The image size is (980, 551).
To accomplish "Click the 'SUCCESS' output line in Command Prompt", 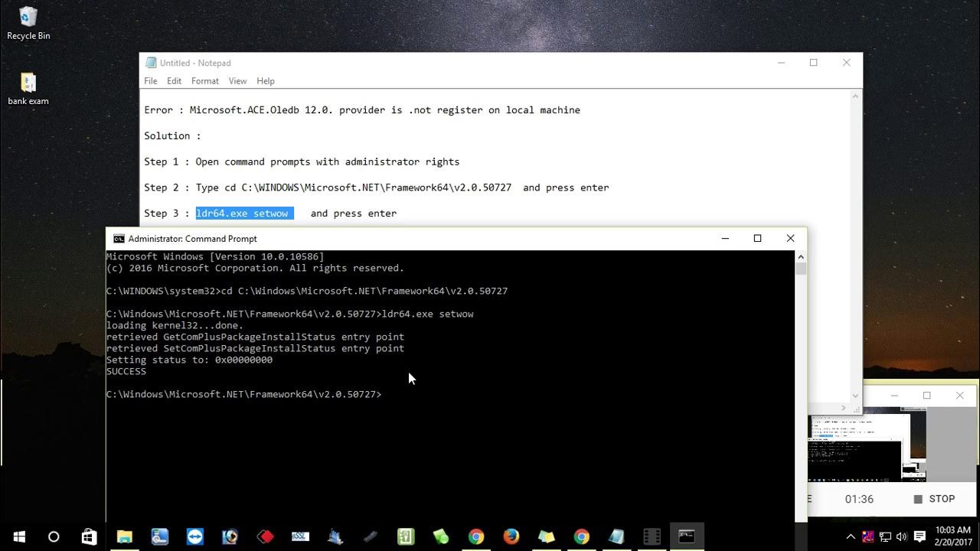I will tap(126, 371).
